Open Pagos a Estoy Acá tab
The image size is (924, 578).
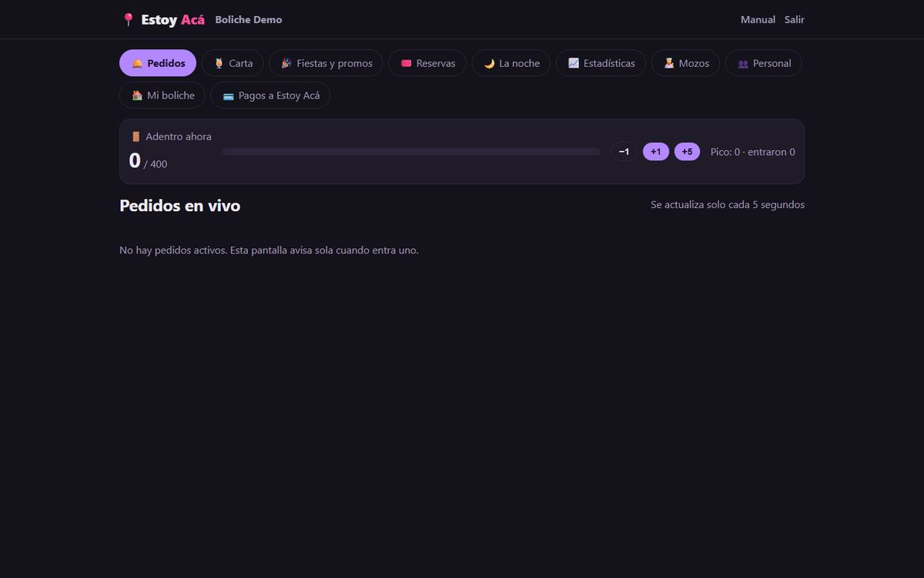270,96
